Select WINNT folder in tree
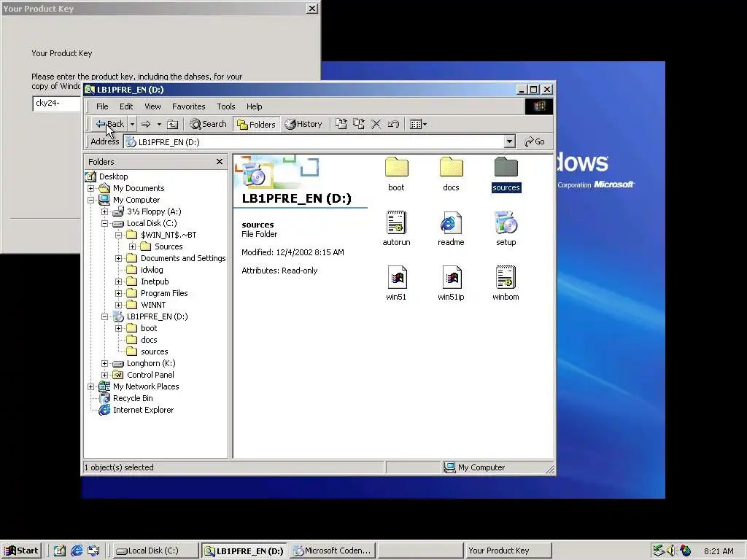The width and height of the screenshot is (747, 560). coord(153,306)
